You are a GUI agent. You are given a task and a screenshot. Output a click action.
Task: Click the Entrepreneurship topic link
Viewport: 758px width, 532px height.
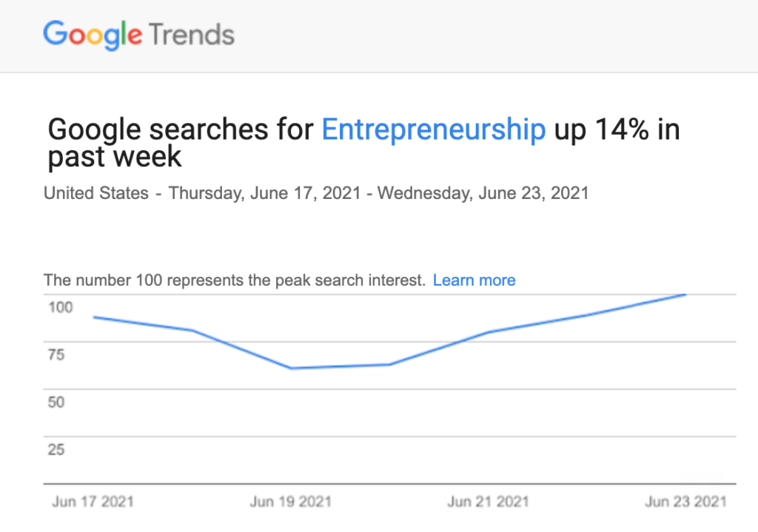click(x=433, y=129)
